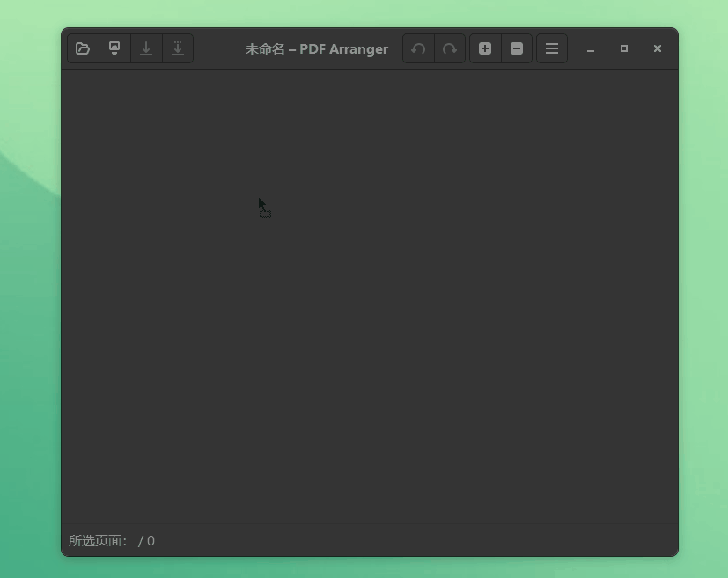Click the Save As icon in the toolbar
The width and height of the screenshot is (728, 578).
pos(178,48)
